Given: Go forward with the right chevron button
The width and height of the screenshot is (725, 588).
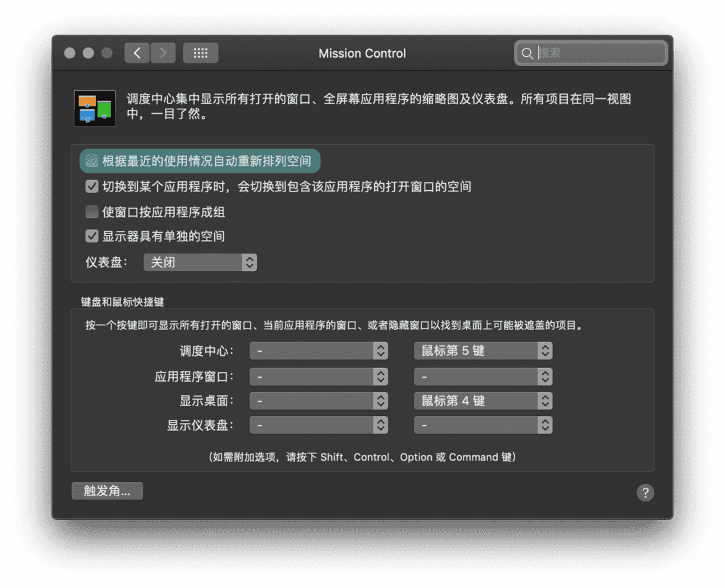Looking at the screenshot, I should (162, 53).
